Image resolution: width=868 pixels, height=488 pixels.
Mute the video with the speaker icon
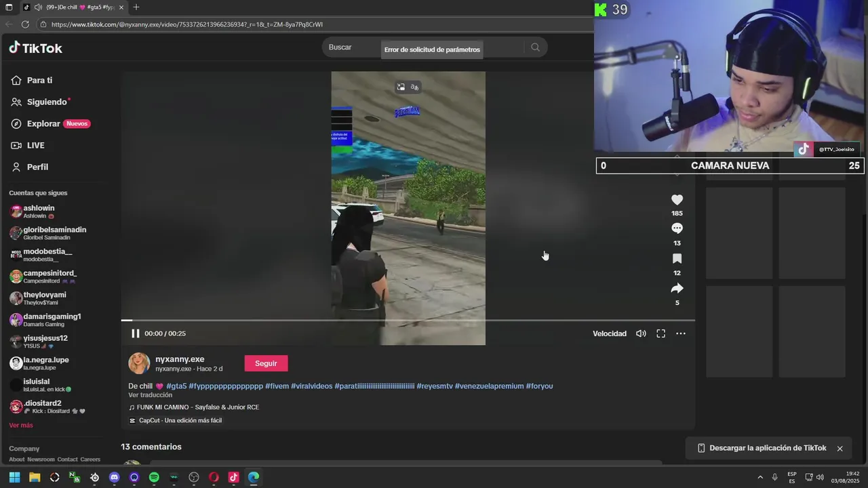pos(641,333)
